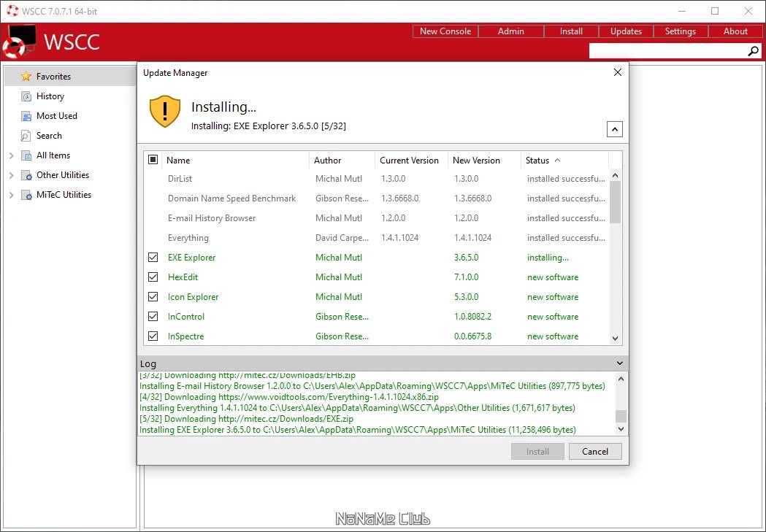
Task: Click the All Items icon
Action: 26,155
